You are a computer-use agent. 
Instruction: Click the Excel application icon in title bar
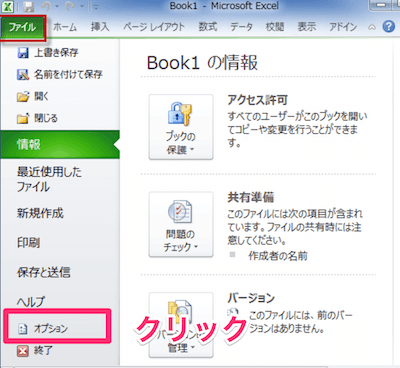click(7, 6)
